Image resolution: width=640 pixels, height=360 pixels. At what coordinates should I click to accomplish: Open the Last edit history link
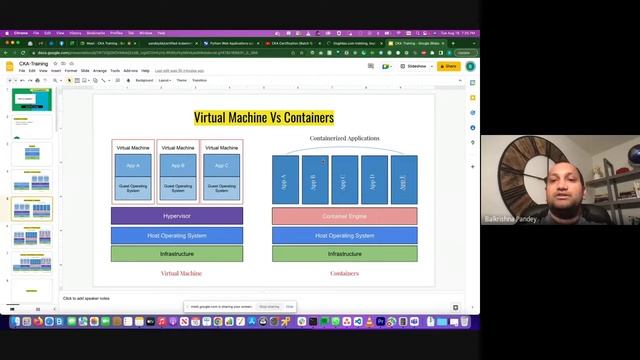tap(179, 71)
